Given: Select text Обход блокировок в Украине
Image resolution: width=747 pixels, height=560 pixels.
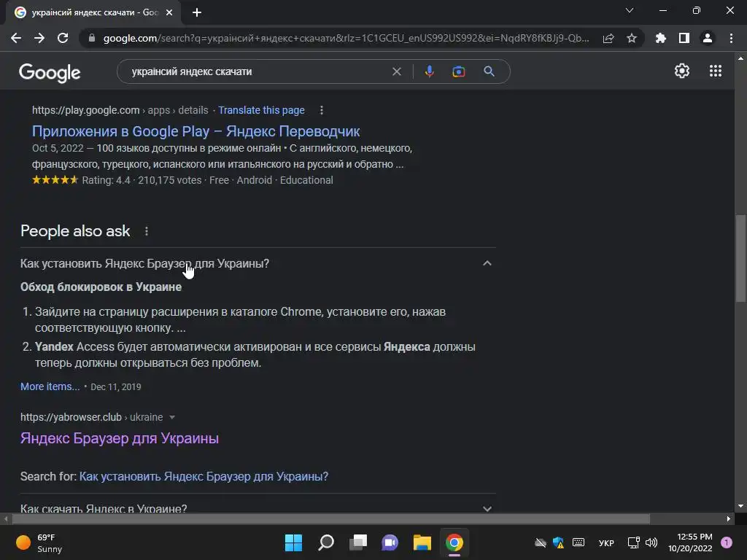Looking at the screenshot, I should (101, 287).
